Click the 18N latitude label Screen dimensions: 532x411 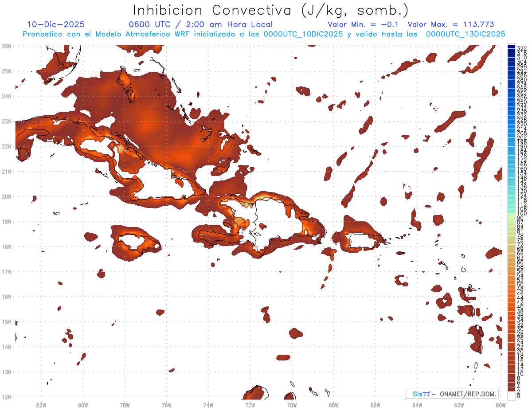[x=7, y=247]
